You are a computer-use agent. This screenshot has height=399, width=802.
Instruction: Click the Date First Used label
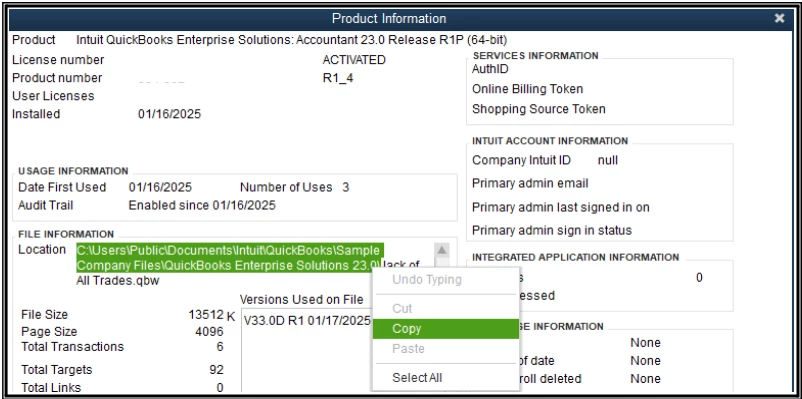[x=62, y=187]
